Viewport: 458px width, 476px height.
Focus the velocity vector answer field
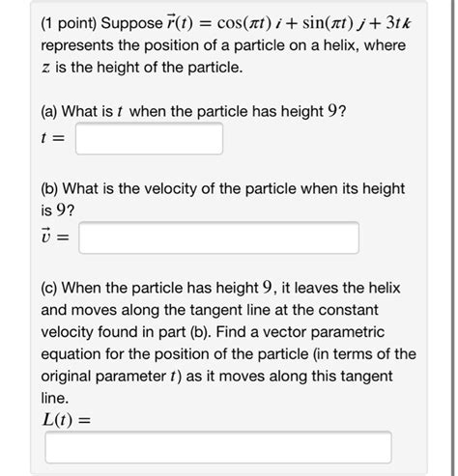[219, 238]
